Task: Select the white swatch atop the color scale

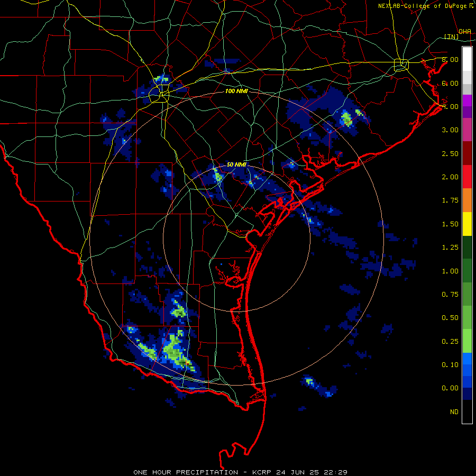Action: pyautogui.click(x=467, y=59)
